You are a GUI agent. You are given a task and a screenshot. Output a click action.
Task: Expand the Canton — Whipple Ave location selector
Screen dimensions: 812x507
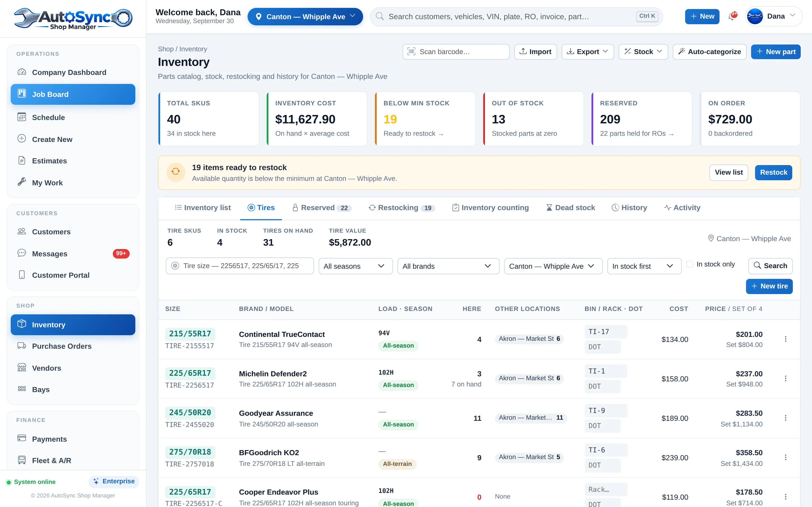pos(305,16)
